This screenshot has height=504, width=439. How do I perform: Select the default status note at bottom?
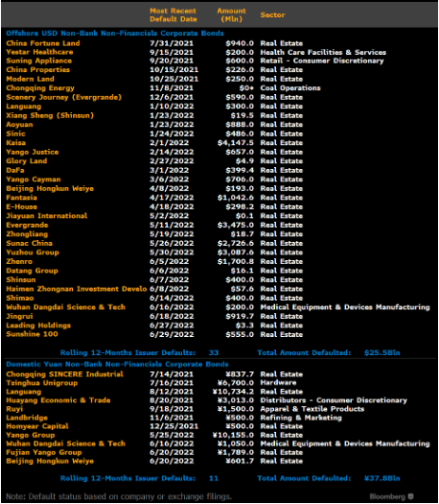click(x=119, y=496)
